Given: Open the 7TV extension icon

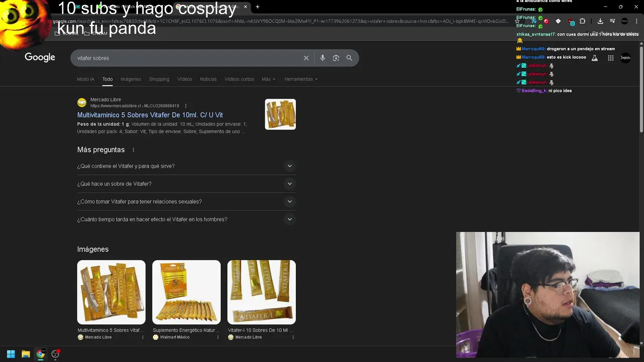Looking at the screenshot, I should 533,21.
